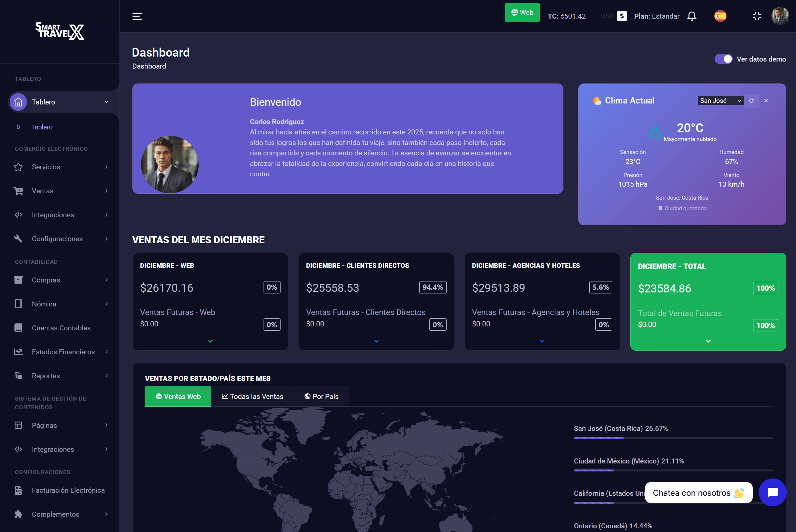
Task: Open the Spanish flag language selector
Action: click(720, 16)
